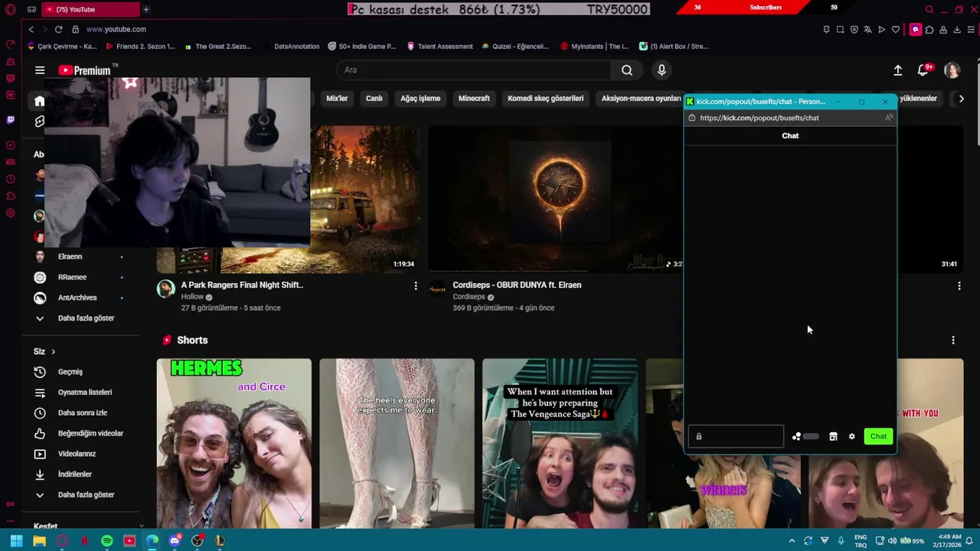The height and width of the screenshot is (551, 980).
Task: Open Discord from the Windows taskbar
Action: 175,540
